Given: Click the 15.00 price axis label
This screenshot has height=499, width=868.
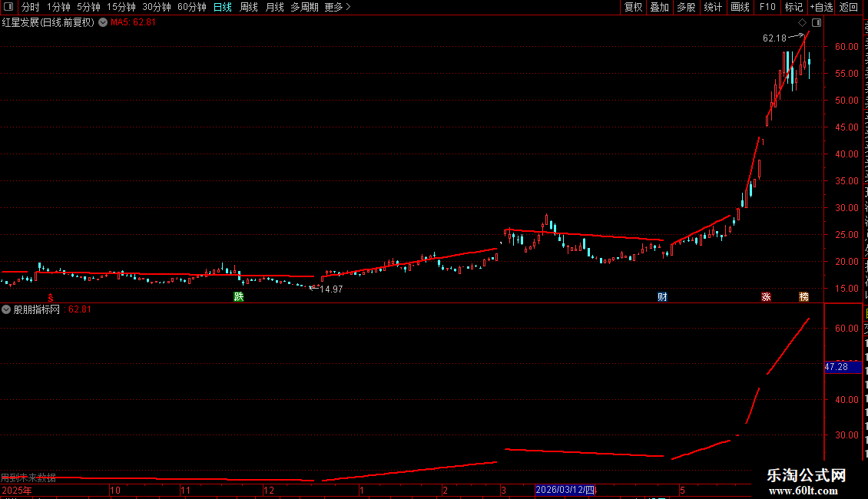Looking at the screenshot, I should 846,288.
